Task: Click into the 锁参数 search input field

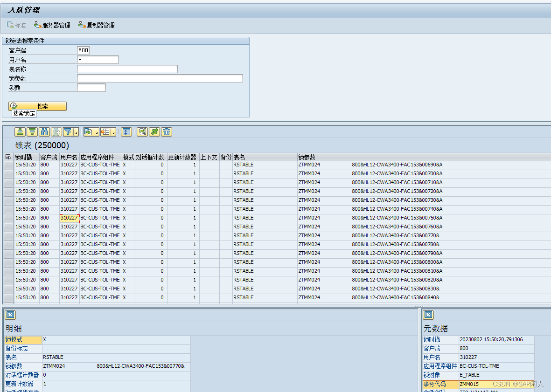Action: coord(160,78)
